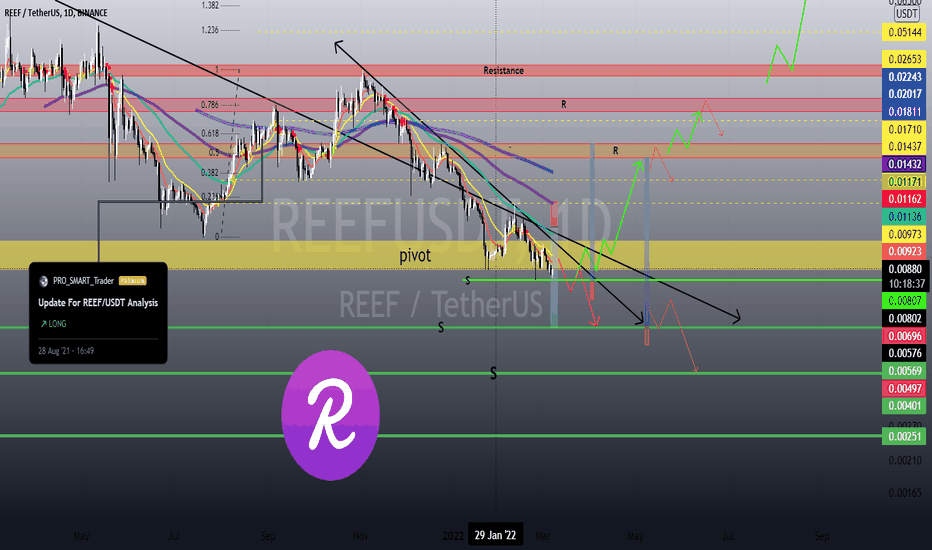Click the May 2021 label on time axis
The image size is (932, 550).
tap(81, 536)
